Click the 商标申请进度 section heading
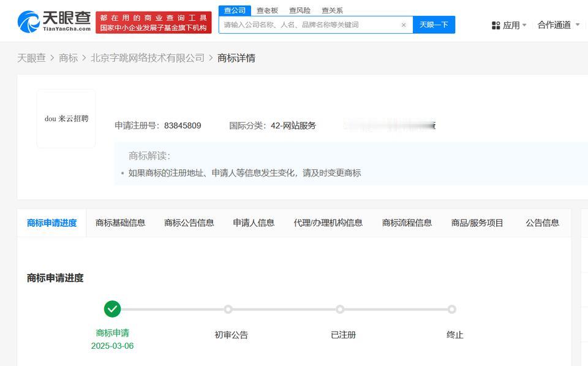The image size is (588, 366). pyautogui.click(x=55, y=278)
